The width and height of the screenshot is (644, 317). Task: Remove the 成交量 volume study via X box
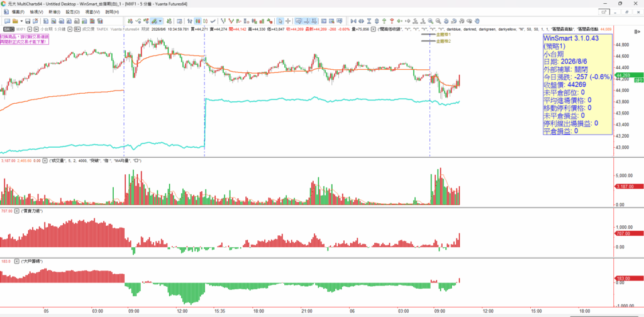[45, 160]
